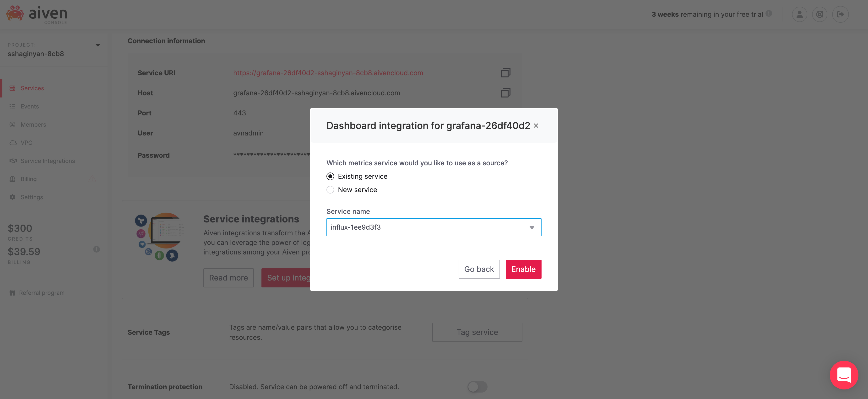Go to Events in sidebar
Viewport: 868px width, 399px height.
30,107
